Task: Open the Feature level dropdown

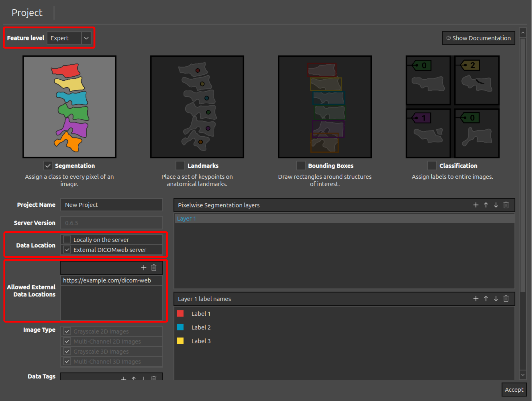Action: [x=86, y=38]
